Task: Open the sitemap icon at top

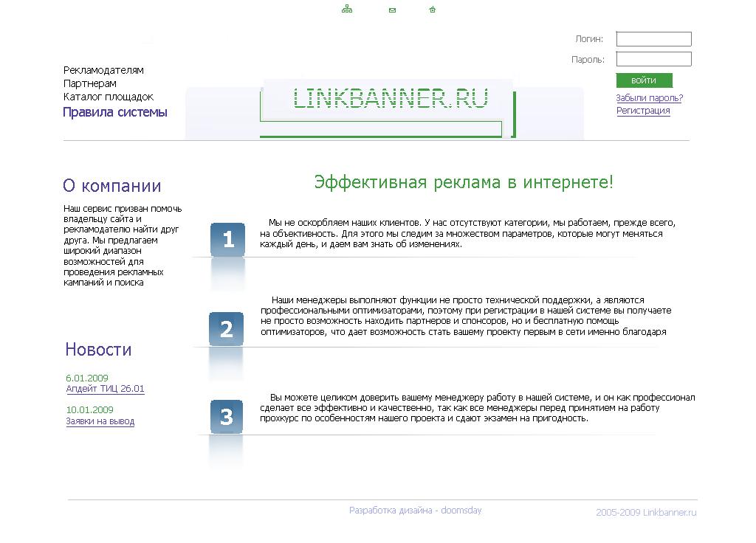Action: pyautogui.click(x=347, y=9)
